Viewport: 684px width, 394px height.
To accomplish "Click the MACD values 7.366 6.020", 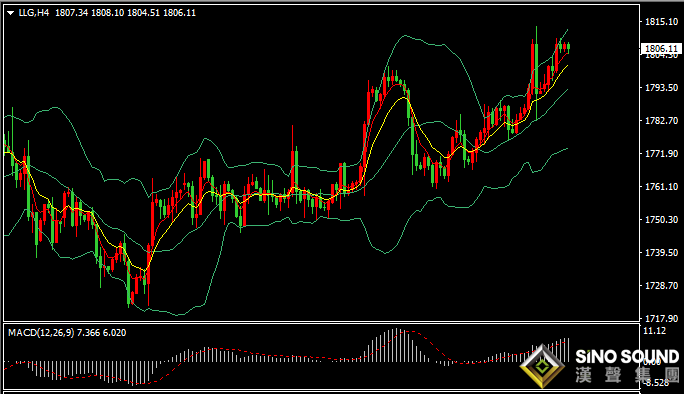I will click(x=102, y=333).
